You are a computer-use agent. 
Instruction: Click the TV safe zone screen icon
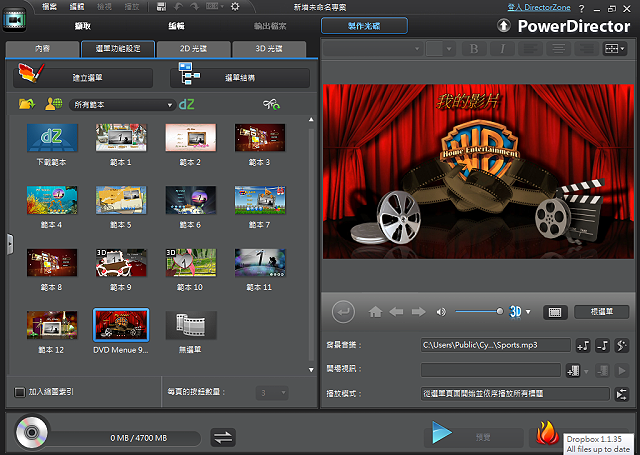(x=555, y=312)
